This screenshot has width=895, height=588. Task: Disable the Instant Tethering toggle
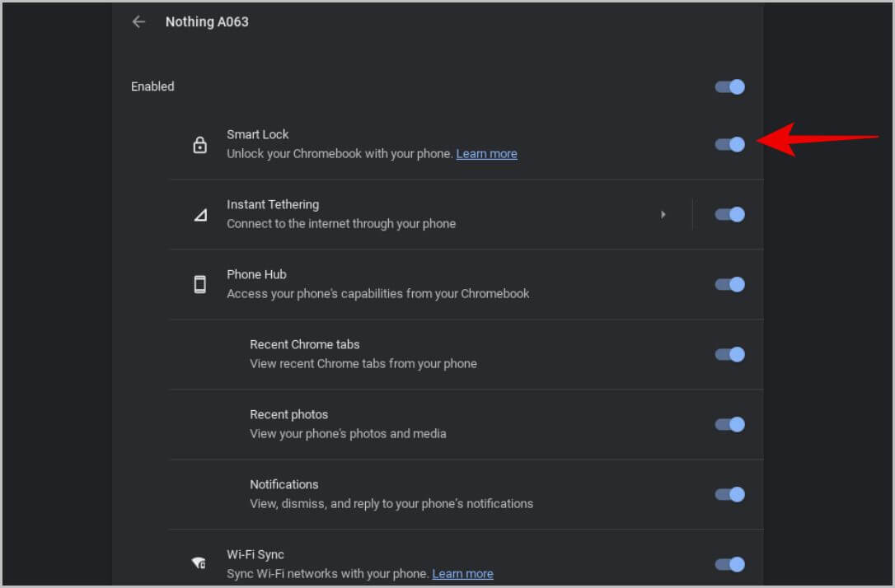click(729, 214)
